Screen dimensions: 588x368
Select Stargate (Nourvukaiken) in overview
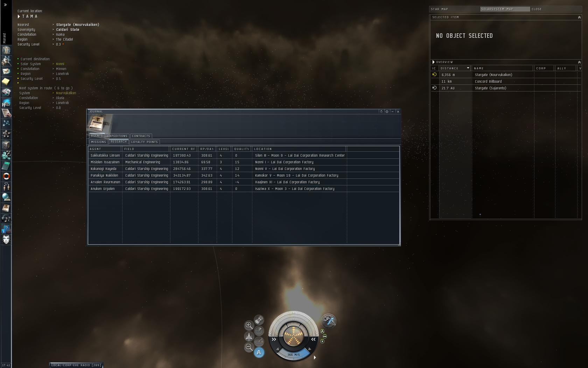click(x=506, y=75)
